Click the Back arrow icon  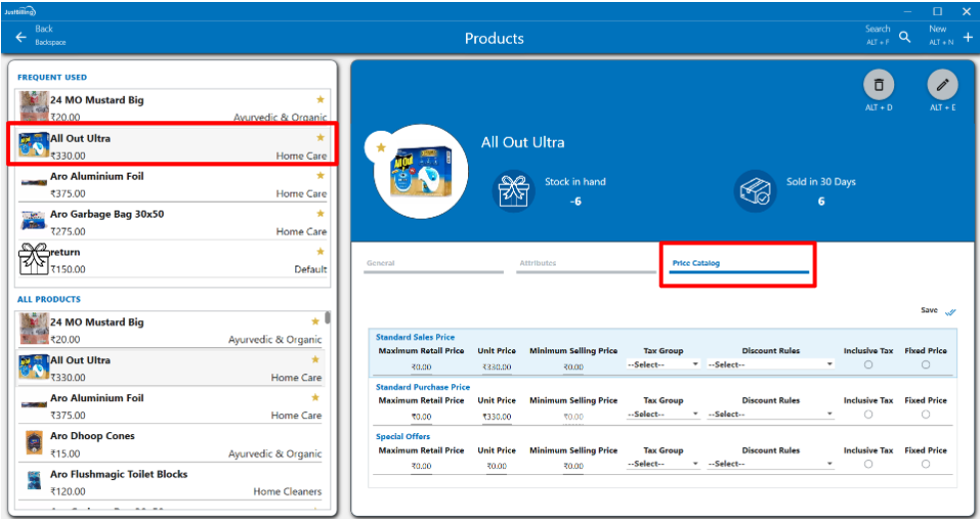21,37
